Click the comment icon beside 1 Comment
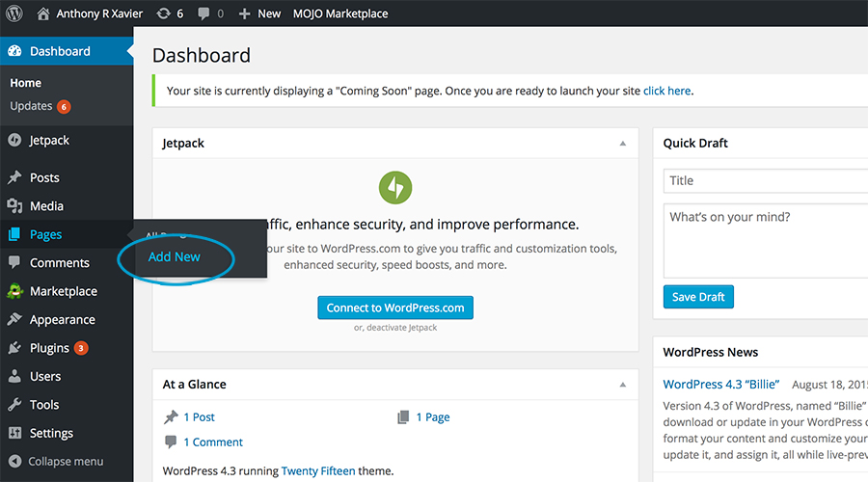The width and height of the screenshot is (868, 482). pos(171,442)
